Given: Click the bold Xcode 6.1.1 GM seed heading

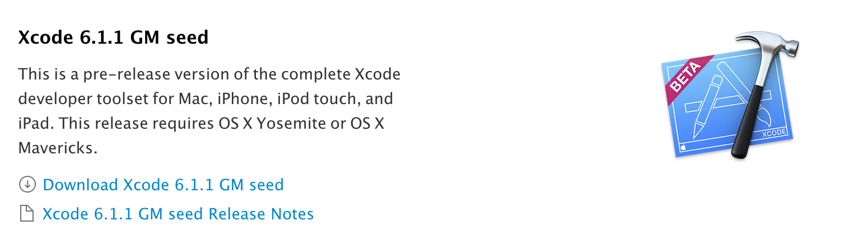Looking at the screenshot, I should (x=113, y=37).
